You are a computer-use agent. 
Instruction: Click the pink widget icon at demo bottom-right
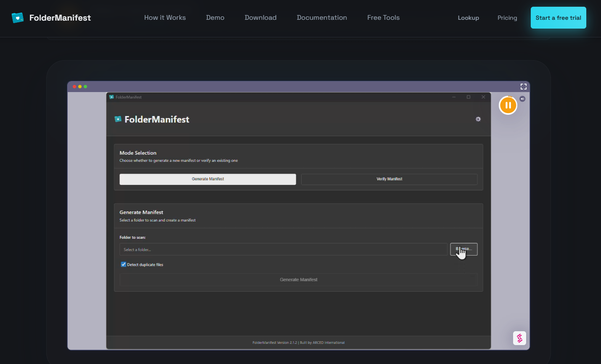pos(519,338)
